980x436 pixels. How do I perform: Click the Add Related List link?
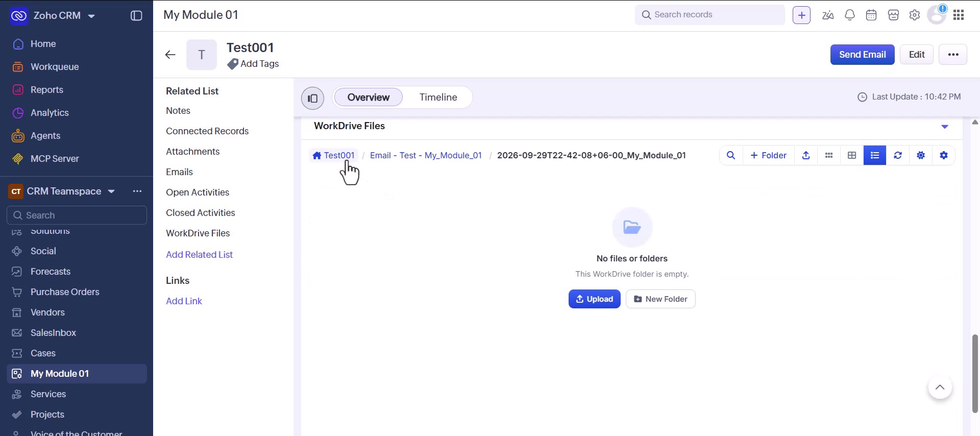pos(199,255)
